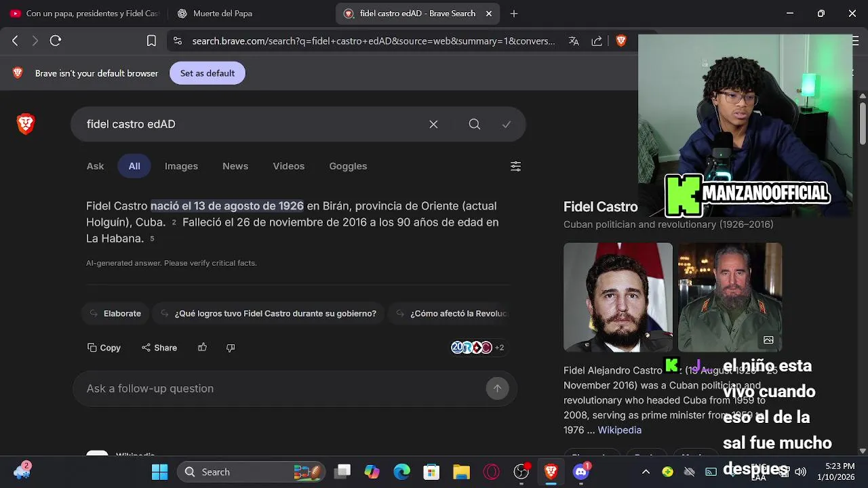The image size is (868, 488).
Task: Give the answer a thumbs down
Action: coord(231,348)
